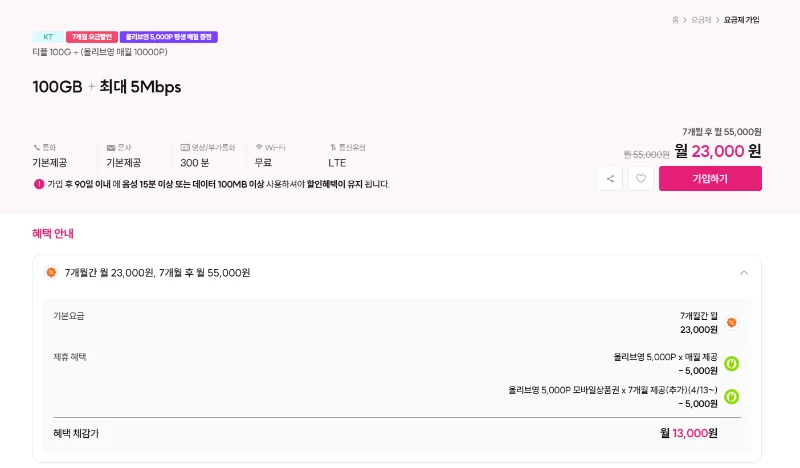Screen dimensions: 800x468
Task: Click the green icon beside 모바일상품권 benefit
Action: pyautogui.click(x=732, y=397)
